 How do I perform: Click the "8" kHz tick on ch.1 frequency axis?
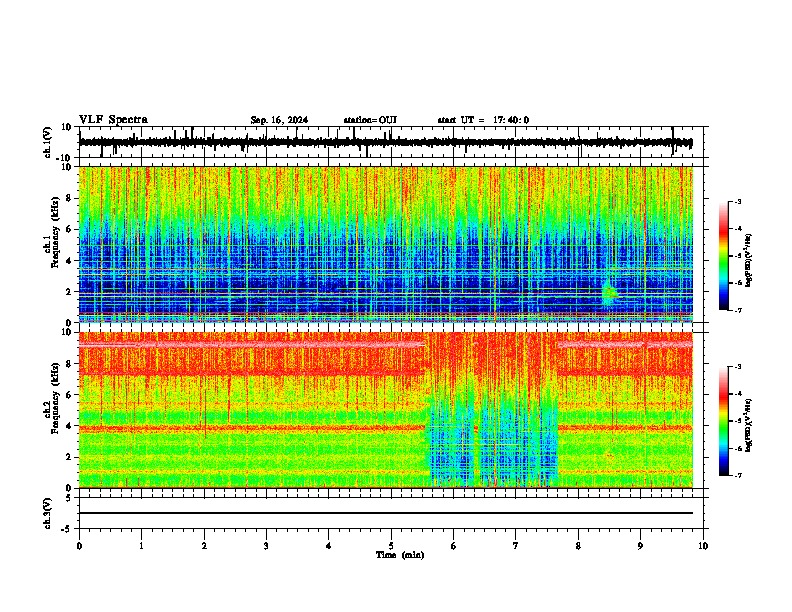[x=70, y=198]
